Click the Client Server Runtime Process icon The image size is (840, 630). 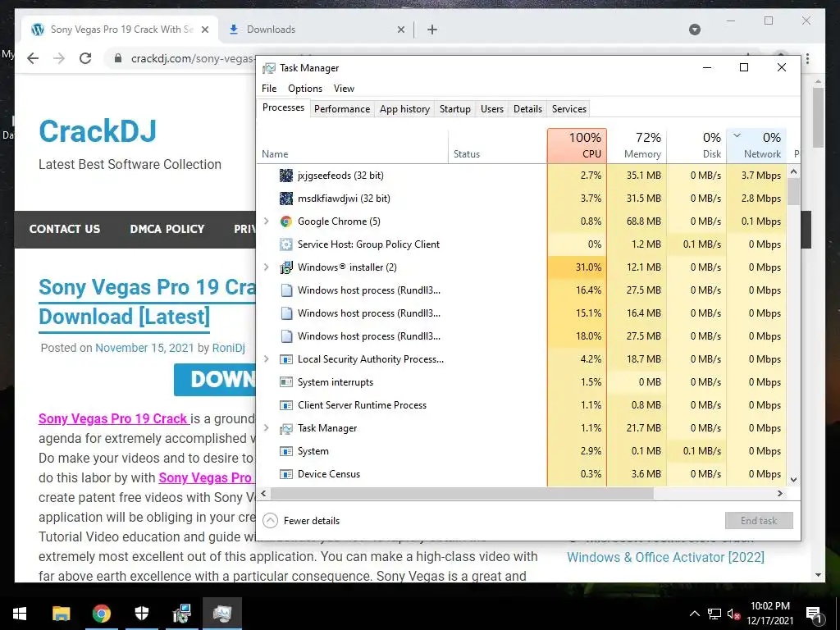(x=286, y=405)
